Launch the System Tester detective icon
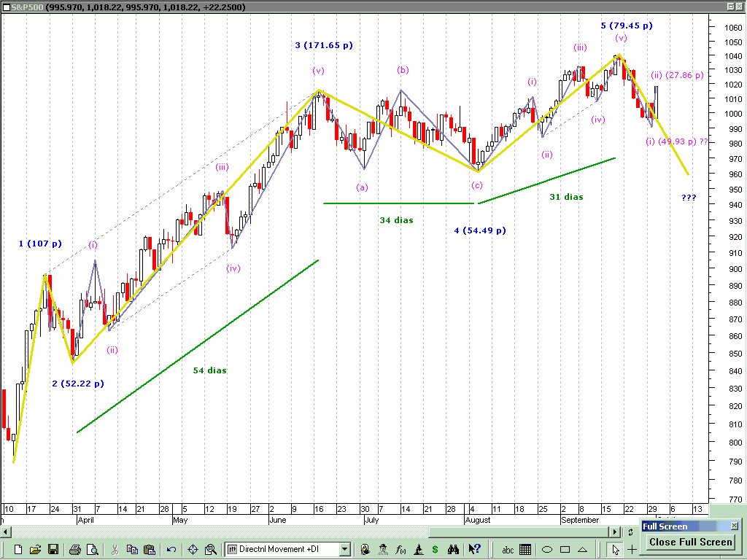The height and width of the screenshot is (560, 747). point(382,550)
